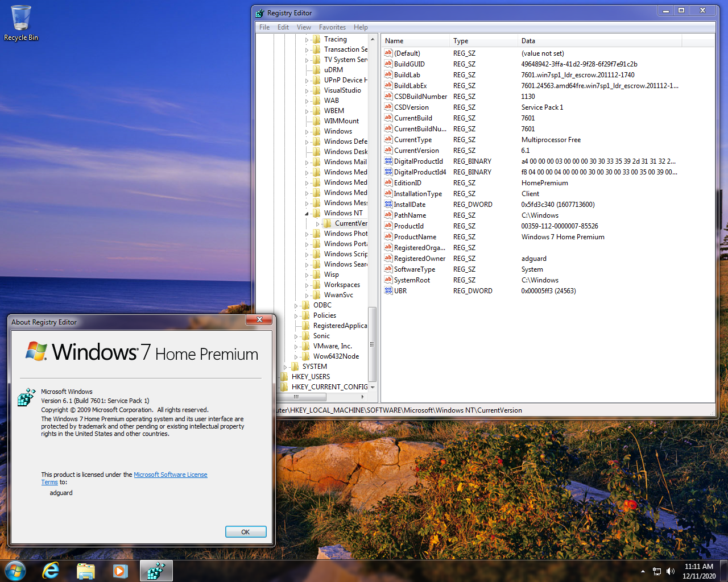Expand the CurrentVersion subkey arrow
Image resolution: width=728 pixels, height=582 pixels.
tap(318, 224)
